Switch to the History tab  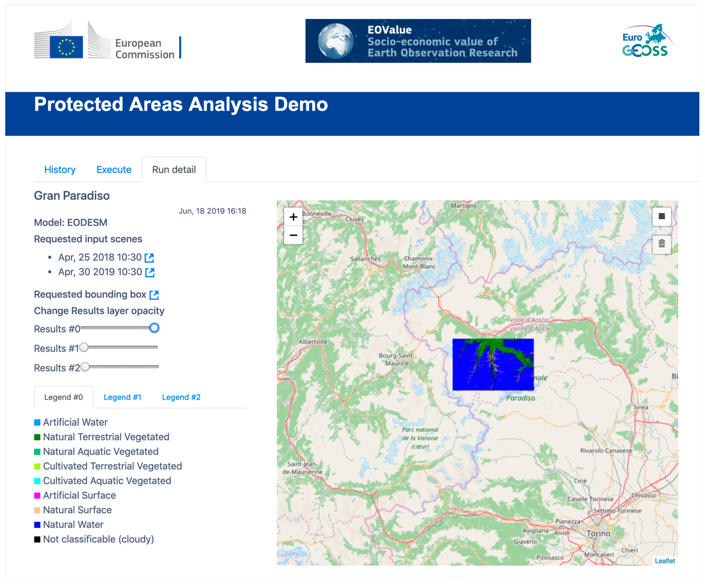[x=60, y=169]
